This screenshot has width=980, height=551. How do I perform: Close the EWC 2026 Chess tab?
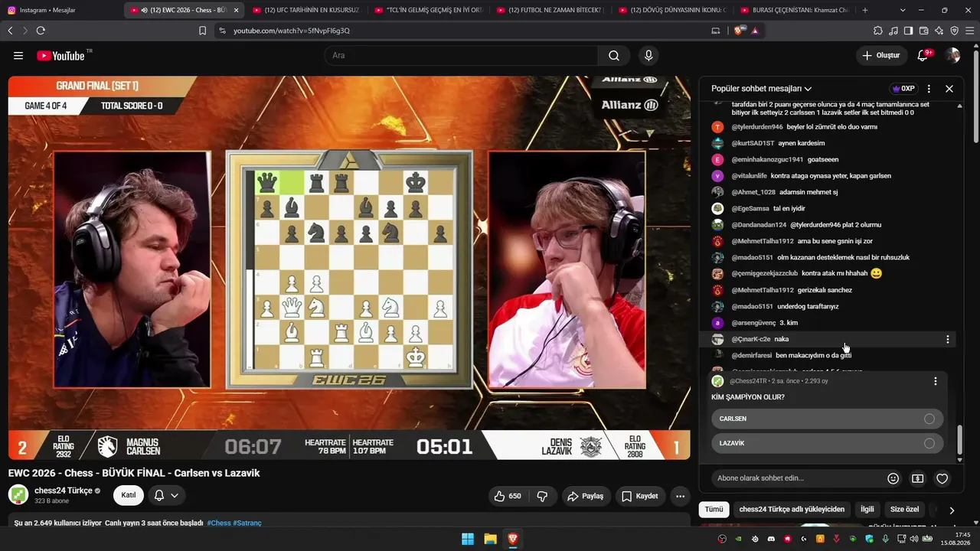(x=236, y=10)
